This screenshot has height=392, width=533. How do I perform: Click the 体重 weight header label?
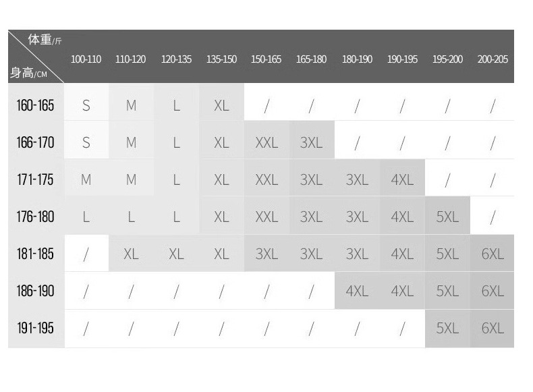pos(40,40)
